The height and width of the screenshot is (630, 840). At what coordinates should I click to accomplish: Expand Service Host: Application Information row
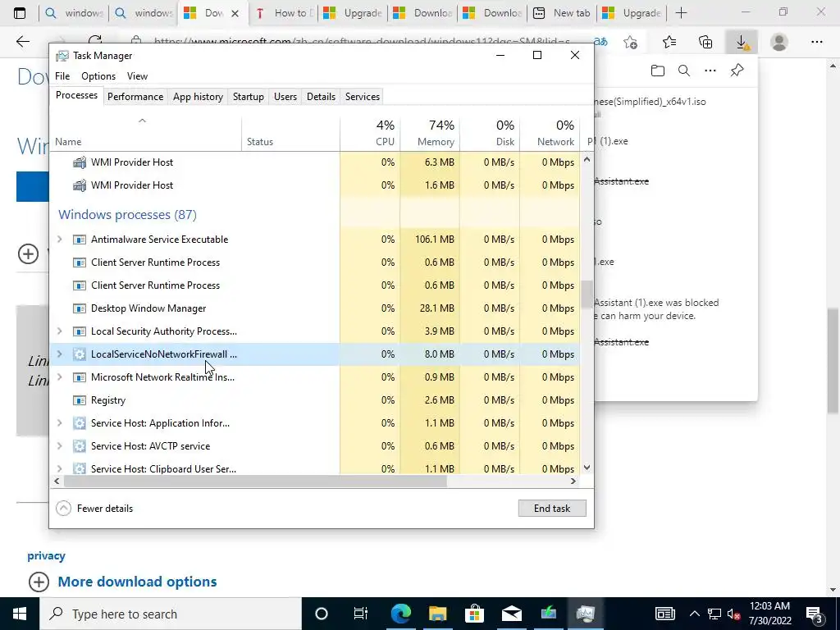(59, 423)
